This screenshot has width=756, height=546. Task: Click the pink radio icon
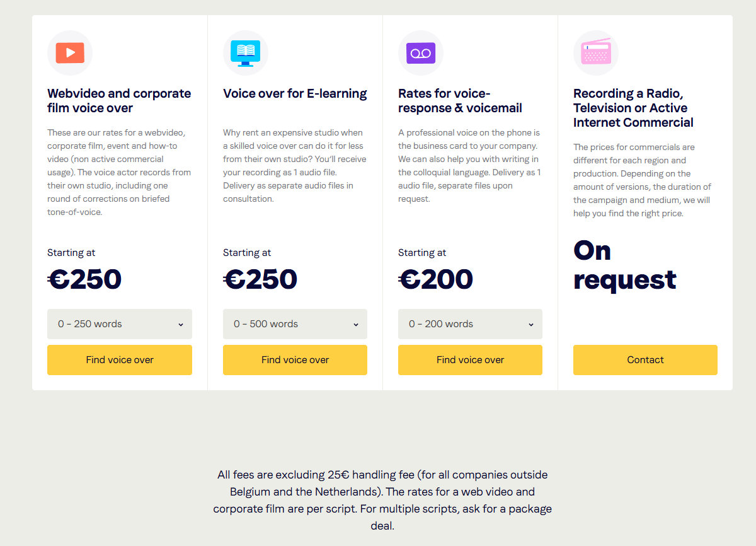pos(595,53)
